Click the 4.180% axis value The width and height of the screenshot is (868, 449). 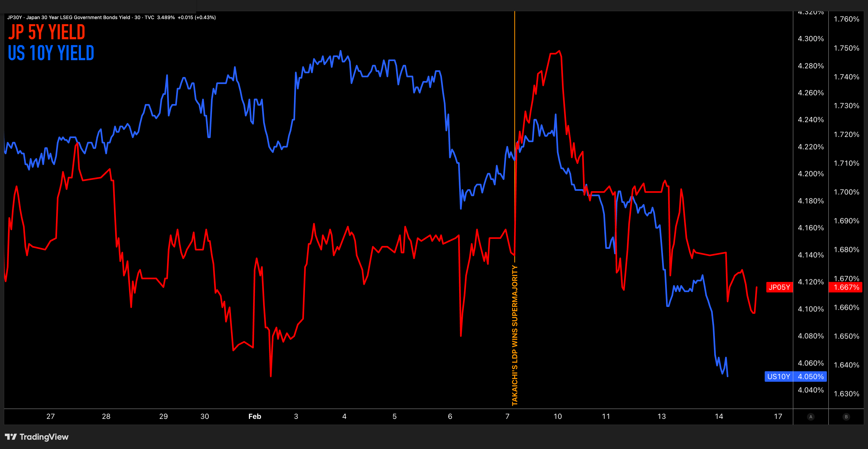pyautogui.click(x=811, y=201)
